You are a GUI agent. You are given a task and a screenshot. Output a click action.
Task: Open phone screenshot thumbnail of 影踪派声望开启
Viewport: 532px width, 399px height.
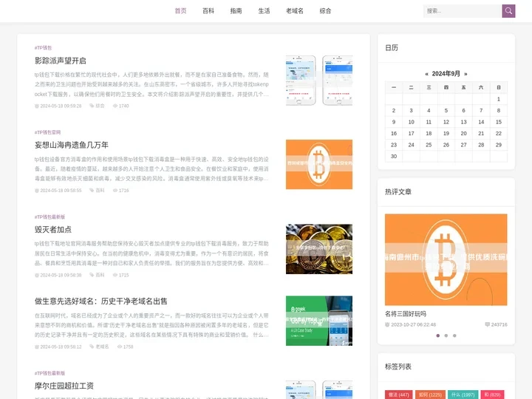click(319, 81)
